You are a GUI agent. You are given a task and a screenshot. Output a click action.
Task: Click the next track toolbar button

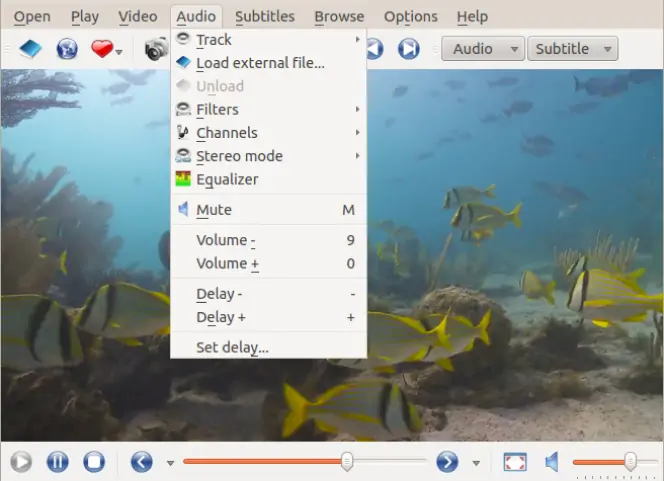click(x=409, y=49)
